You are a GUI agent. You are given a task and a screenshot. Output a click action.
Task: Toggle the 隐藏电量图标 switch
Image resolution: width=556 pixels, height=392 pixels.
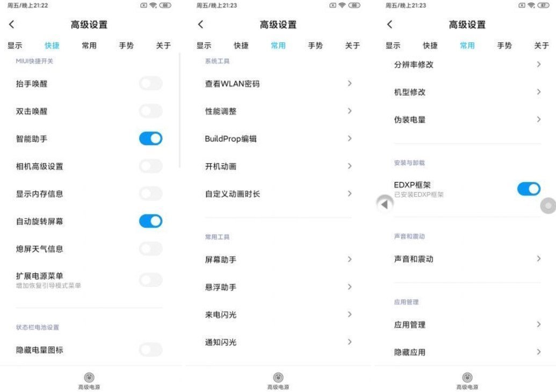151,350
